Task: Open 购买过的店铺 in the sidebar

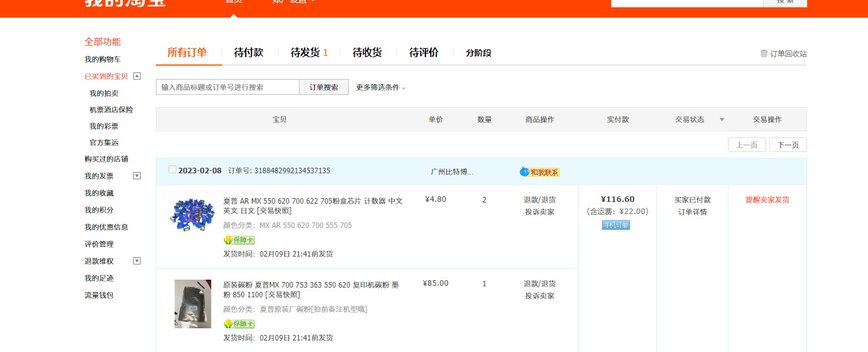Action: point(107,159)
